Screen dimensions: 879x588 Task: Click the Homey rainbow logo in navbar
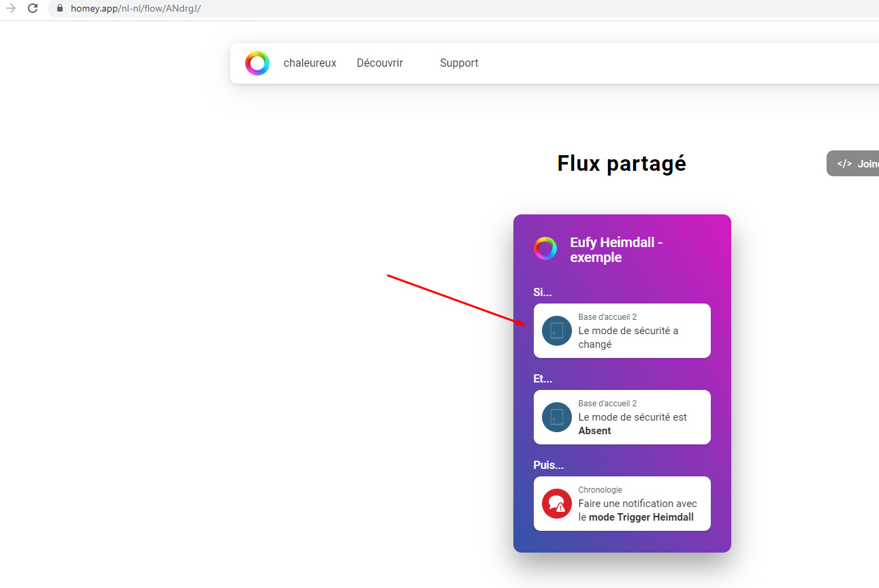(257, 63)
